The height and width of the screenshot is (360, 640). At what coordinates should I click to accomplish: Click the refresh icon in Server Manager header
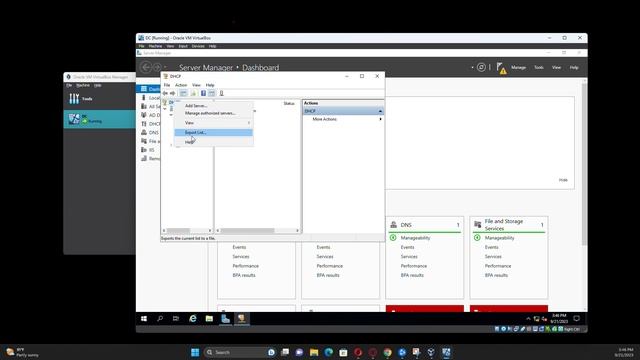481,67
